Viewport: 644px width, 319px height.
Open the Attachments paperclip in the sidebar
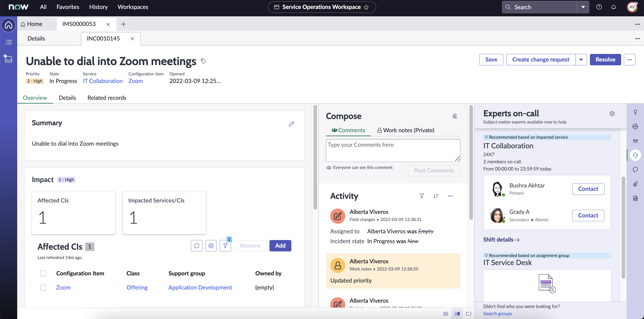(635, 184)
